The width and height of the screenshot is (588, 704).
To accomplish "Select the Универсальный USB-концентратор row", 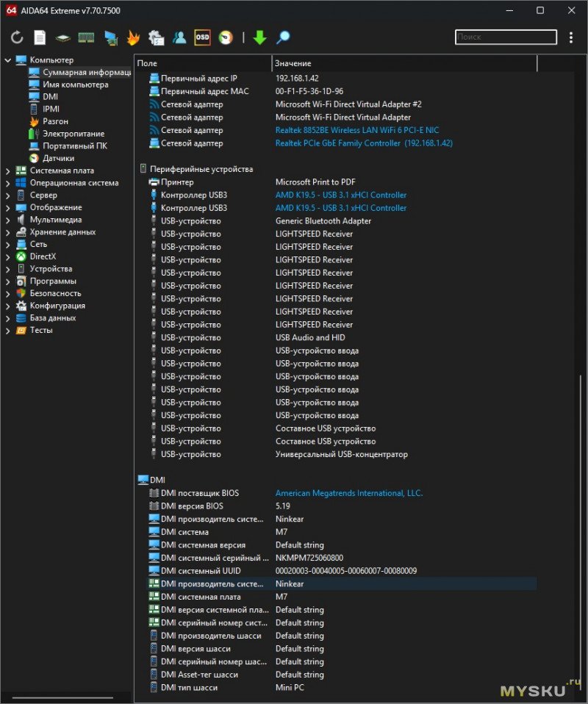I will click(x=343, y=454).
